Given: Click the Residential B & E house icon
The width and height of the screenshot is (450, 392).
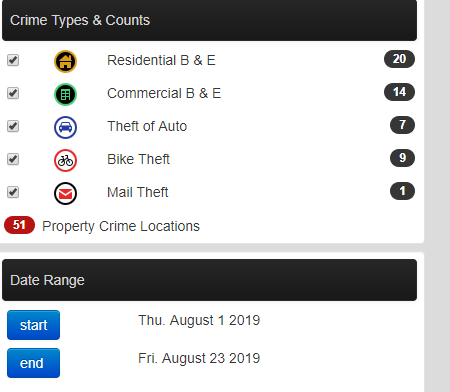Looking at the screenshot, I should (x=65, y=61).
